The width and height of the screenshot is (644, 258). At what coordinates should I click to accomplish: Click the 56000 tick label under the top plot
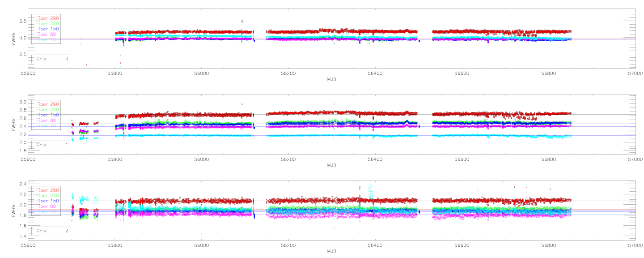[201, 73]
